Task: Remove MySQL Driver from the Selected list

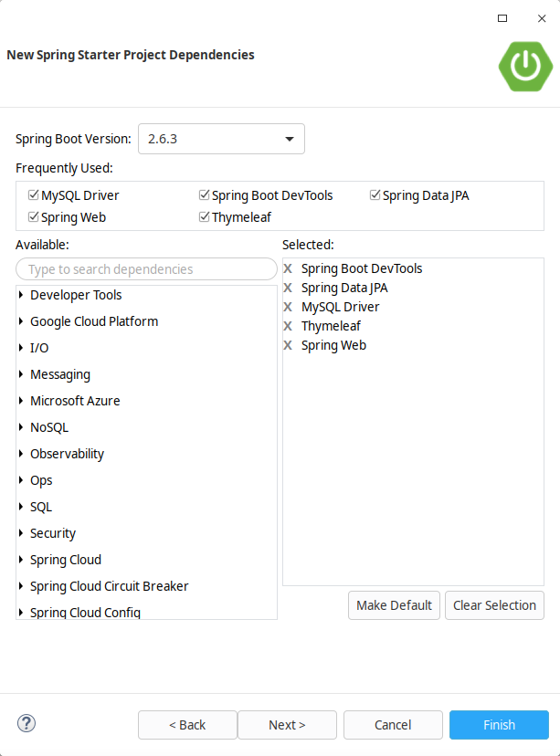Action: (288, 307)
